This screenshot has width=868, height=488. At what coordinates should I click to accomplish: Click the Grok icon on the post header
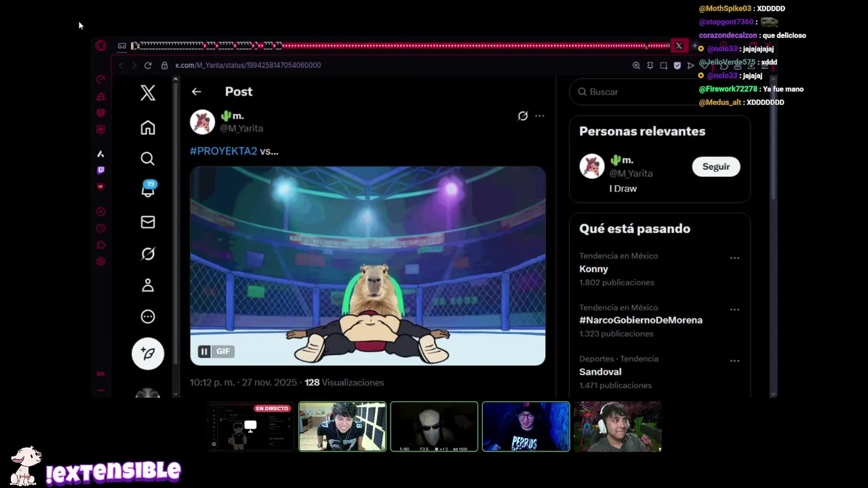(523, 116)
